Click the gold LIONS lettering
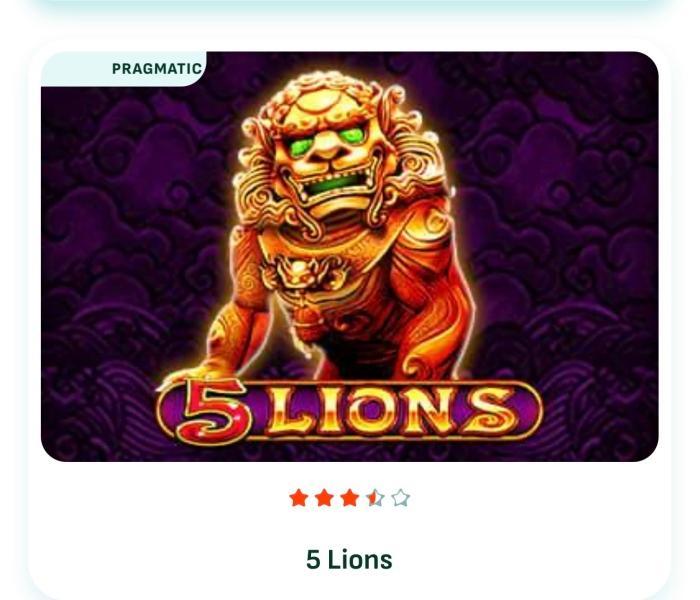Image resolution: width=700 pixels, height=600 pixels. 391,412
